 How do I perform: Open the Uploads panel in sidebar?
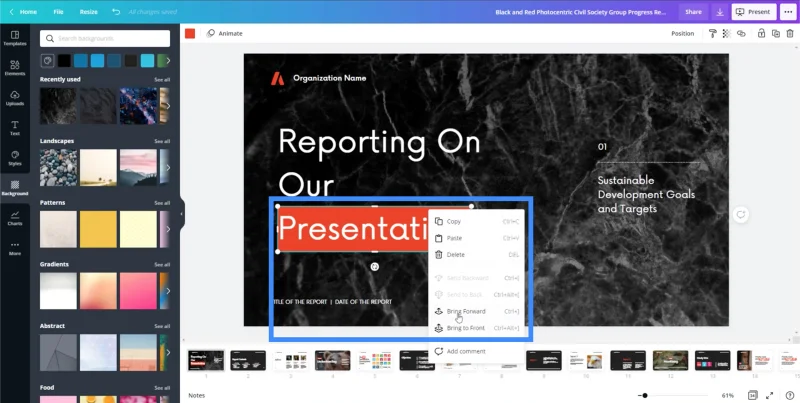[x=15, y=98]
